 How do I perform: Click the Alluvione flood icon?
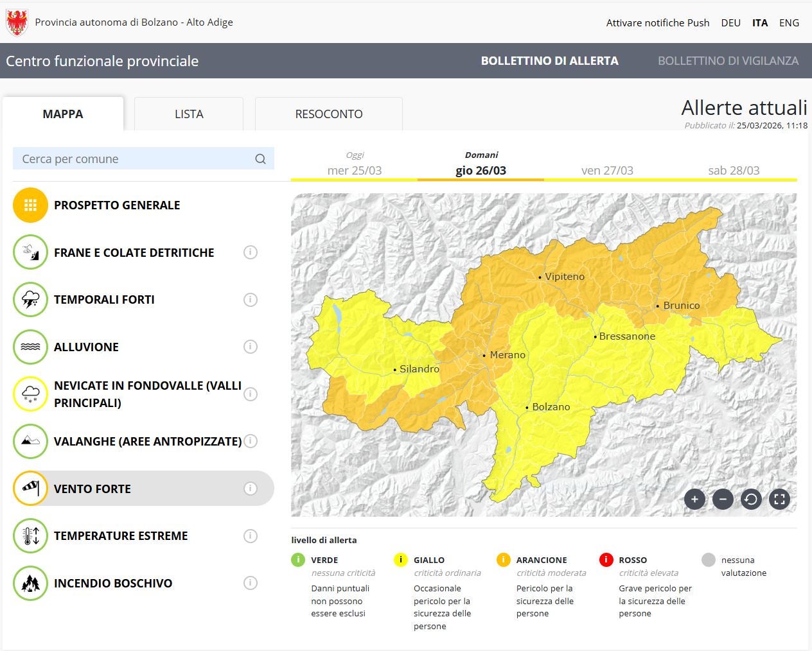(x=30, y=347)
